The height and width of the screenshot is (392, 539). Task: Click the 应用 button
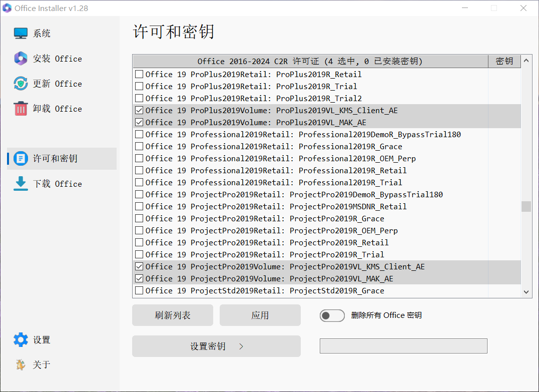(x=260, y=315)
